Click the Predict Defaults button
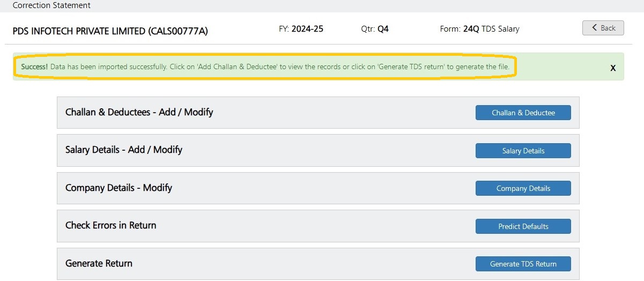 523,226
